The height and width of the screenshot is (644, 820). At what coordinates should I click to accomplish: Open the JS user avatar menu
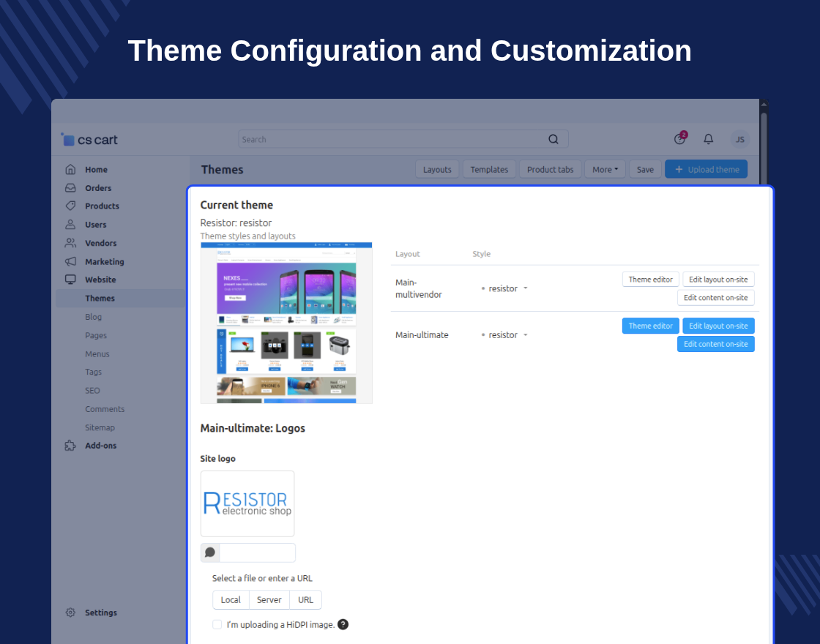pyautogui.click(x=740, y=140)
